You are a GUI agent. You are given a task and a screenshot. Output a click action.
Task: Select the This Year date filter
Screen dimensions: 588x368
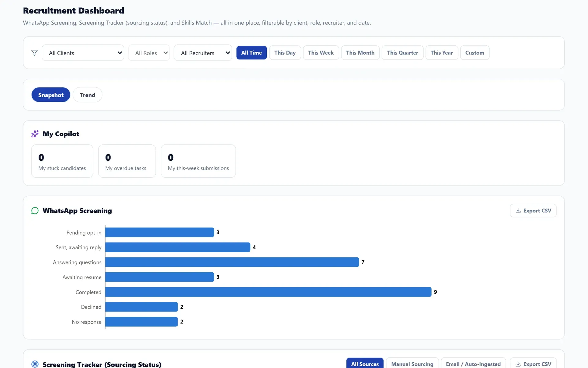pyautogui.click(x=442, y=53)
